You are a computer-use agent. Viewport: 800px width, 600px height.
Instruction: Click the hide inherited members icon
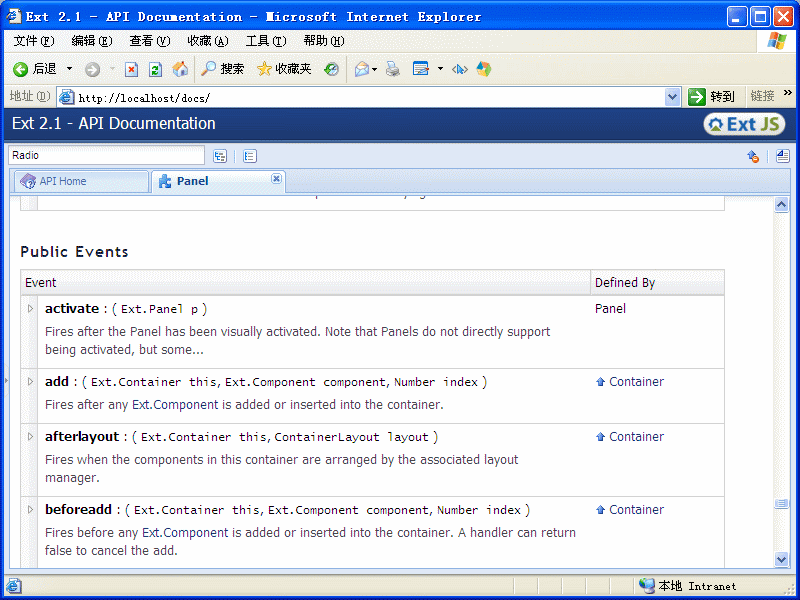[753, 156]
